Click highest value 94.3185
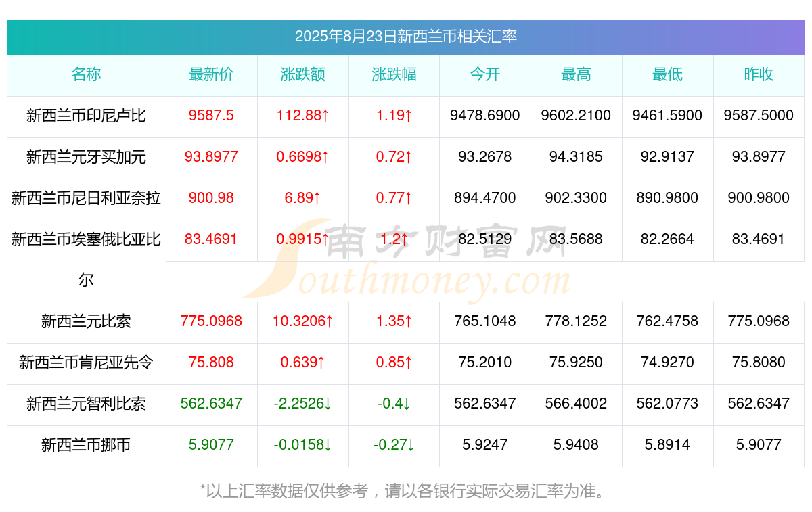The width and height of the screenshot is (812, 512). point(577,157)
